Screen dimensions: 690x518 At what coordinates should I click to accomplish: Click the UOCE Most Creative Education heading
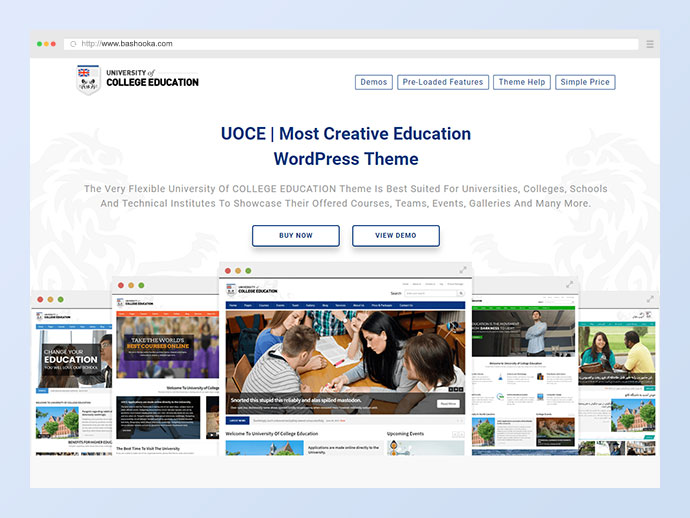click(346, 146)
